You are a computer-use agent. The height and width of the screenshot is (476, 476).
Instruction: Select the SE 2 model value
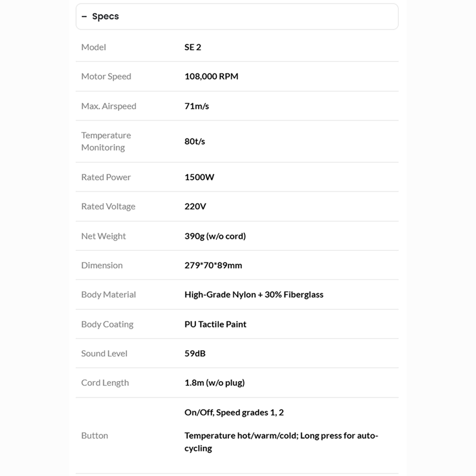coord(193,47)
